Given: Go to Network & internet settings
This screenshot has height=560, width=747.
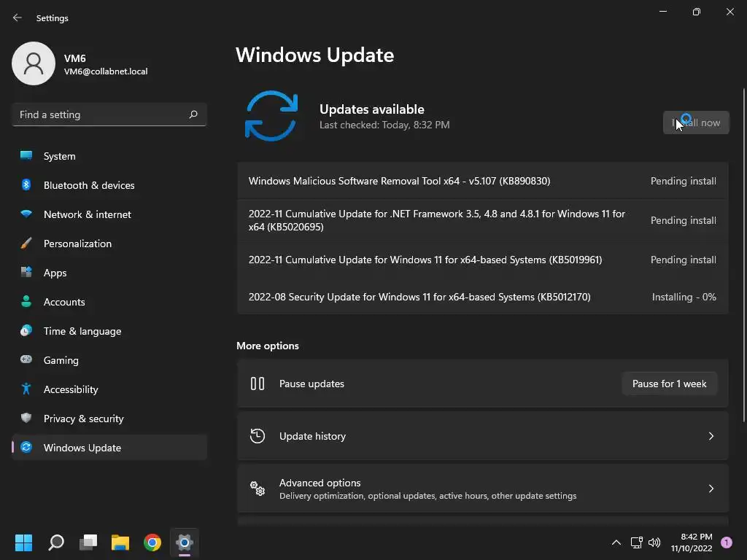Looking at the screenshot, I should tap(109, 214).
